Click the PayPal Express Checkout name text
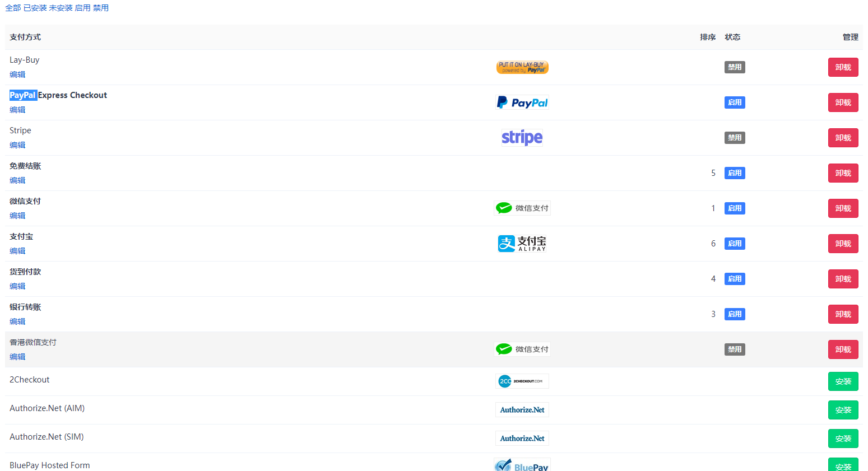Image resolution: width=868 pixels, height=471 pixels. click(58, 95)
